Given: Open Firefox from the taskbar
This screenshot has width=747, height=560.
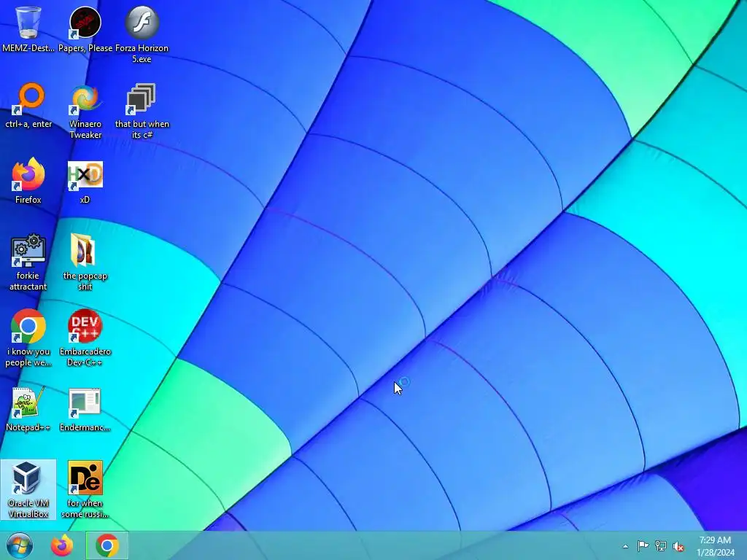Looking at the screenshot, I should [x=63, y=545].
